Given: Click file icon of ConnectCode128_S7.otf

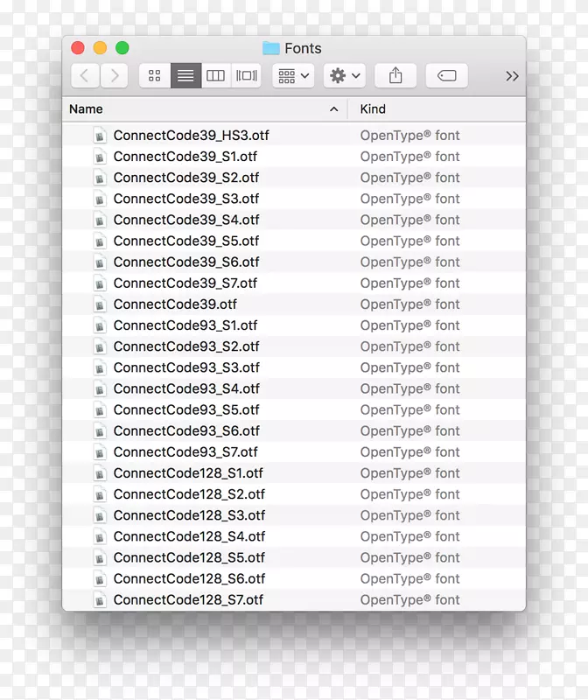Looking at the screenshot, I should pyautogui.click(x=100, y=599).
